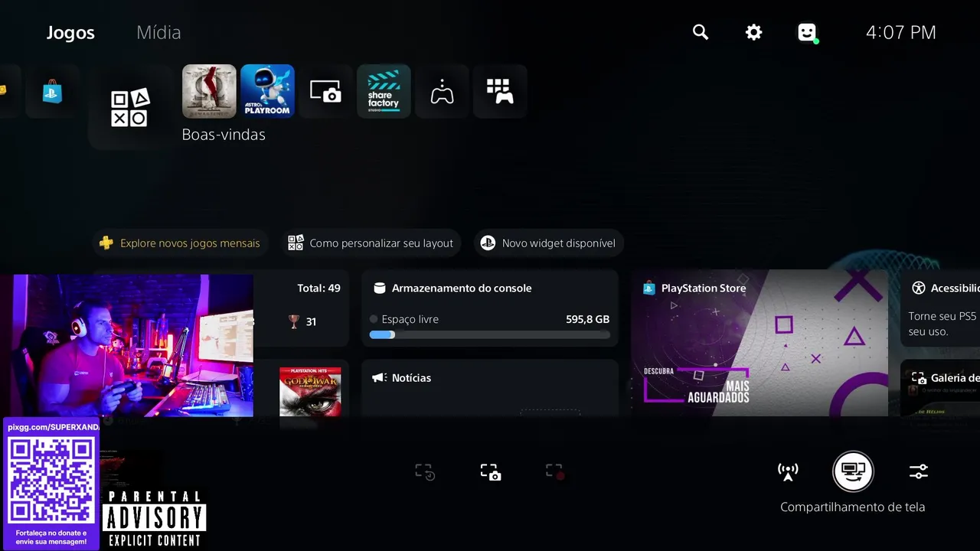Click the Boas-vindas label
This screenshot has width=980, height=551.
point(224,135)
